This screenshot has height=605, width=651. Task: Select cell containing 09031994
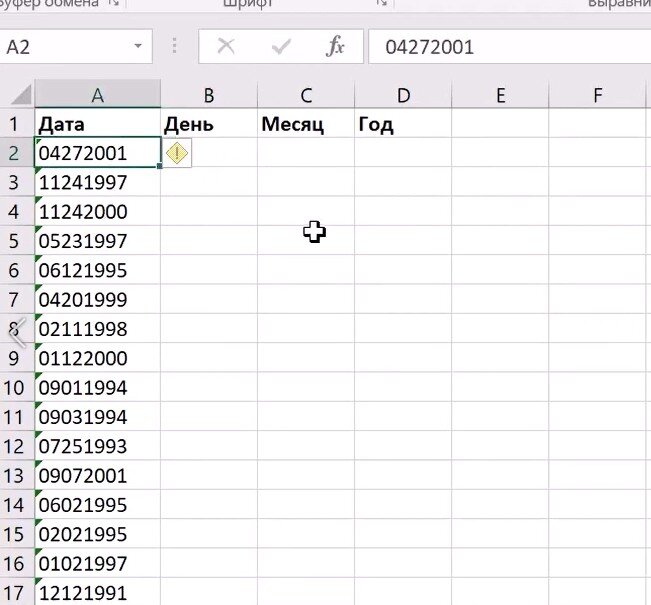tap(98, 416)
